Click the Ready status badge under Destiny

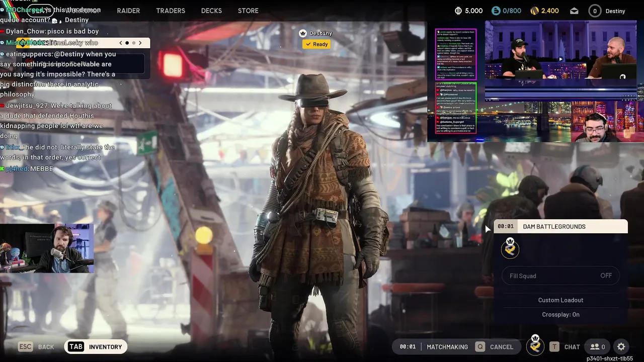click(x=316, y=44)
